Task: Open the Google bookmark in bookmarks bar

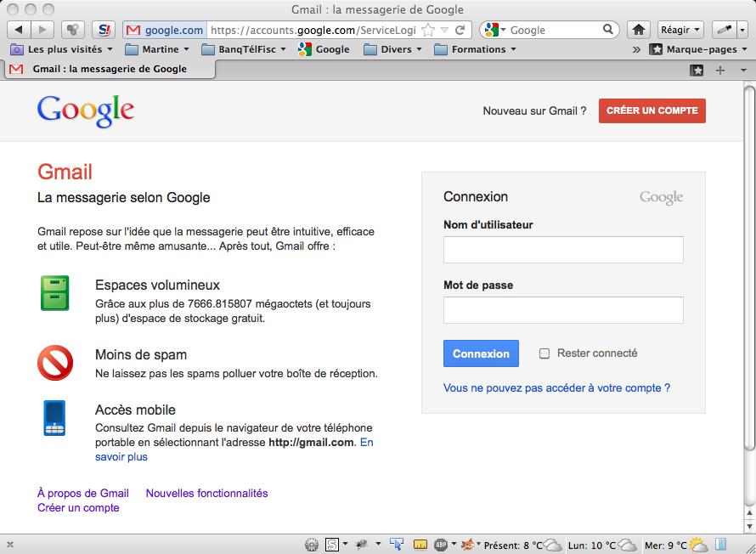Action: [324, 49]
